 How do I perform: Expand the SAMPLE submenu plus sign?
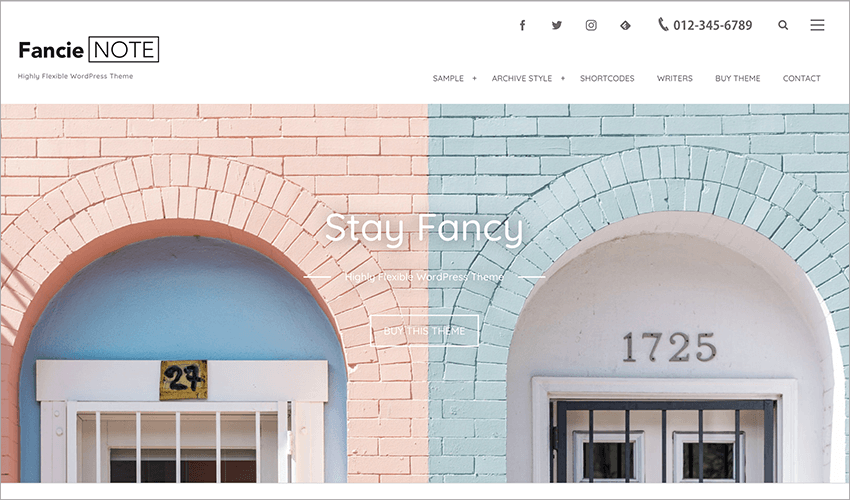(x=474, y=78)
